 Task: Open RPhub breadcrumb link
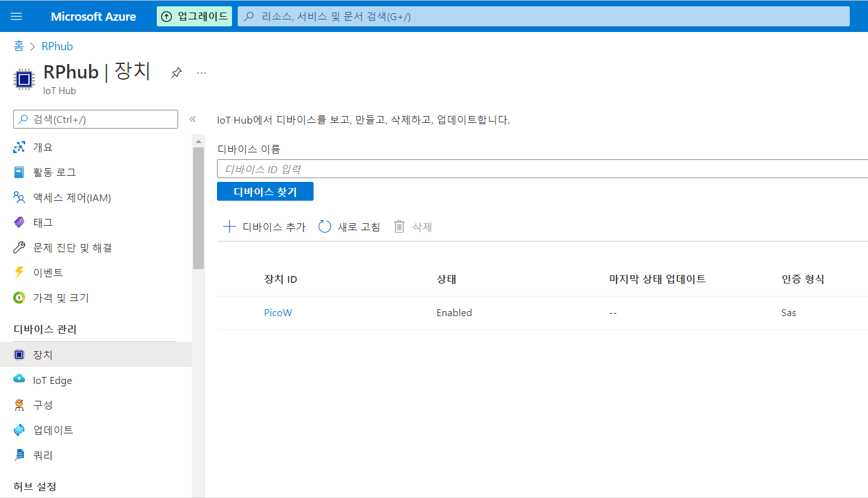[57, 46]
